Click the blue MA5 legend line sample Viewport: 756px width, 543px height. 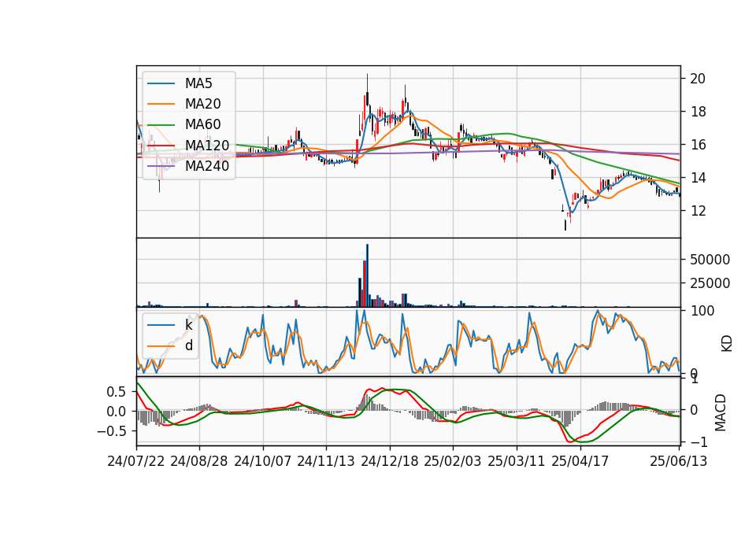[161, 83]
